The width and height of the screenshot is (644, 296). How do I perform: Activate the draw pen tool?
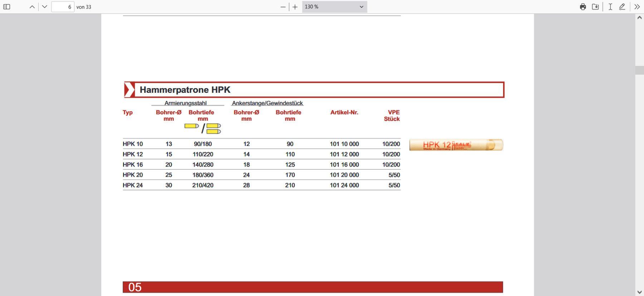click(x=622, y=7)
